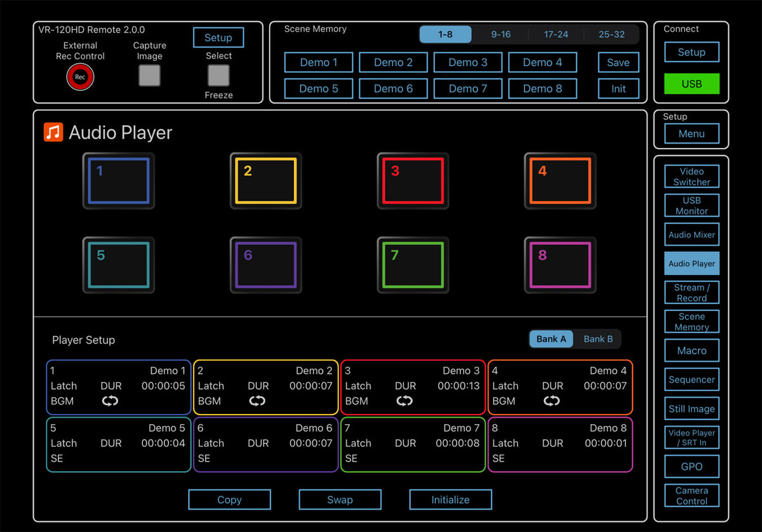Tap the green audio pad 7

point(413,265)
